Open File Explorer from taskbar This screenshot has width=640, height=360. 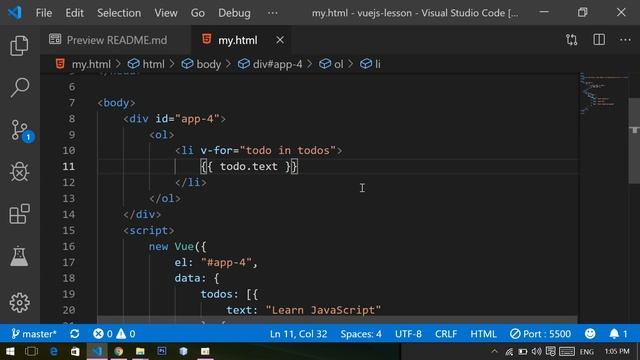tap(140, 351)
